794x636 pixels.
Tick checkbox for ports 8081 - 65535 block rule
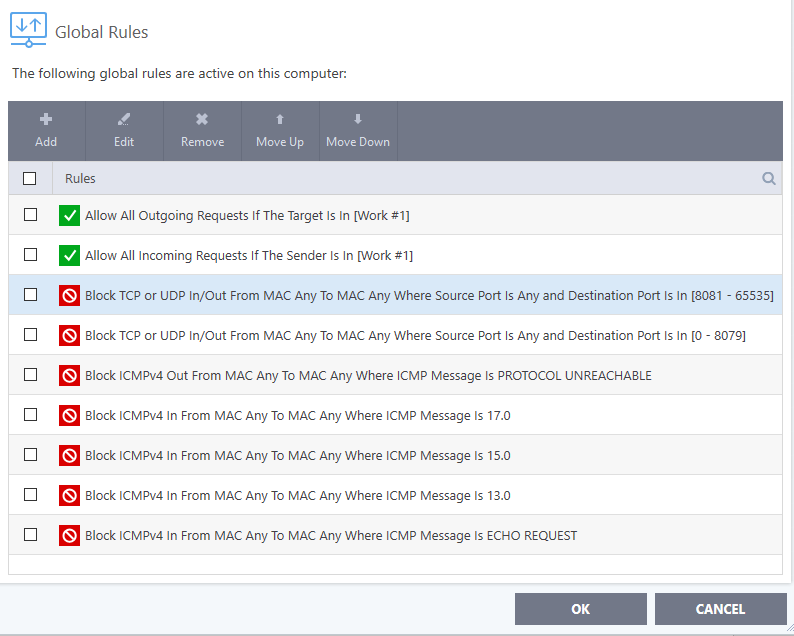tap(30, 295)
